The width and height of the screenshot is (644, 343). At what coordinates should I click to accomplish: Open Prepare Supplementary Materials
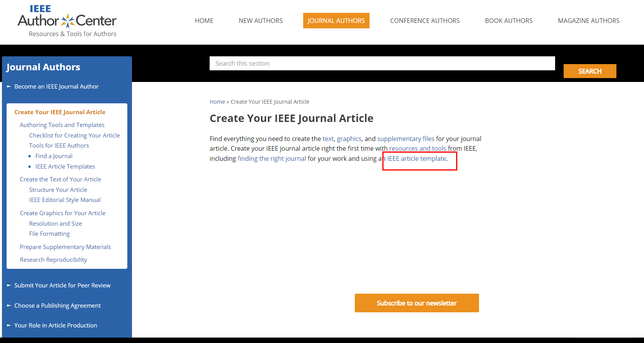[x=65, y=247]
